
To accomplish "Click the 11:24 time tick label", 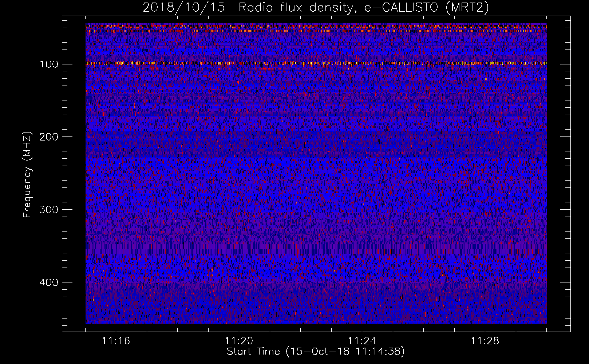I will [x=362, y=341].
